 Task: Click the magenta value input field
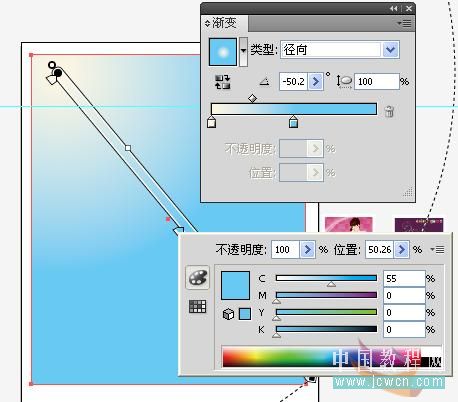point(404,296)
